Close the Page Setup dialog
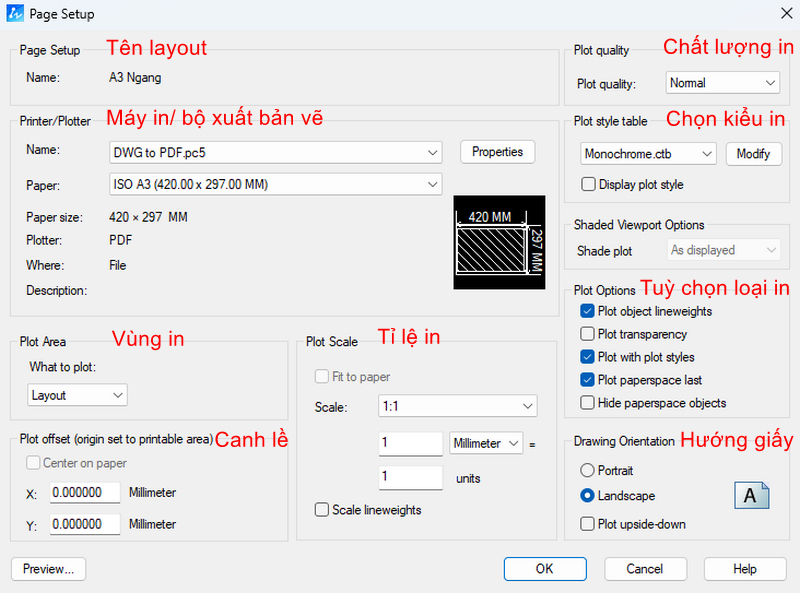Viewport: 800px width, 593px height. point(786,13)
